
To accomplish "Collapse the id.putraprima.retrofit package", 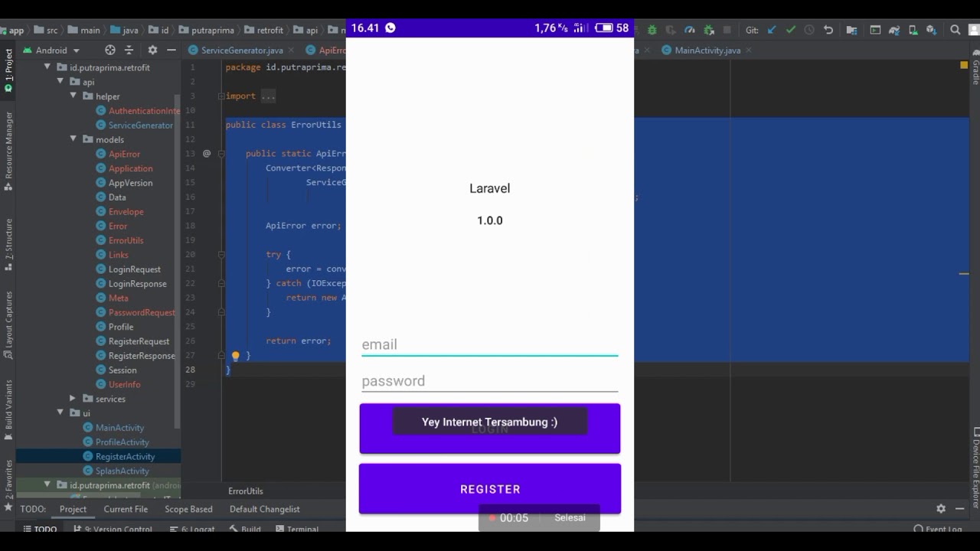I will (x=47, y=67).
